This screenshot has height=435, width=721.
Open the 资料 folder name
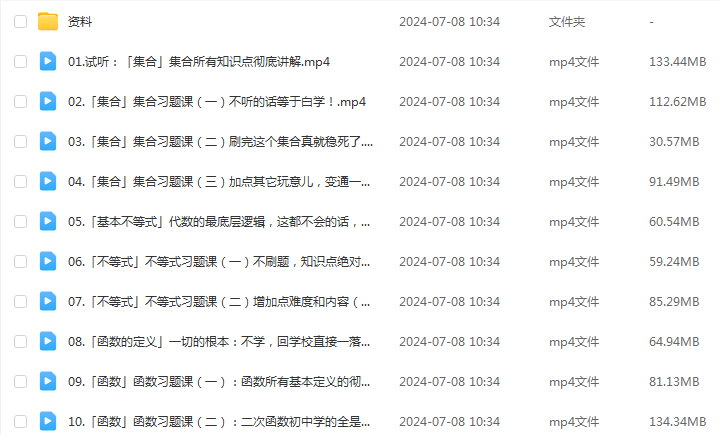80,22
